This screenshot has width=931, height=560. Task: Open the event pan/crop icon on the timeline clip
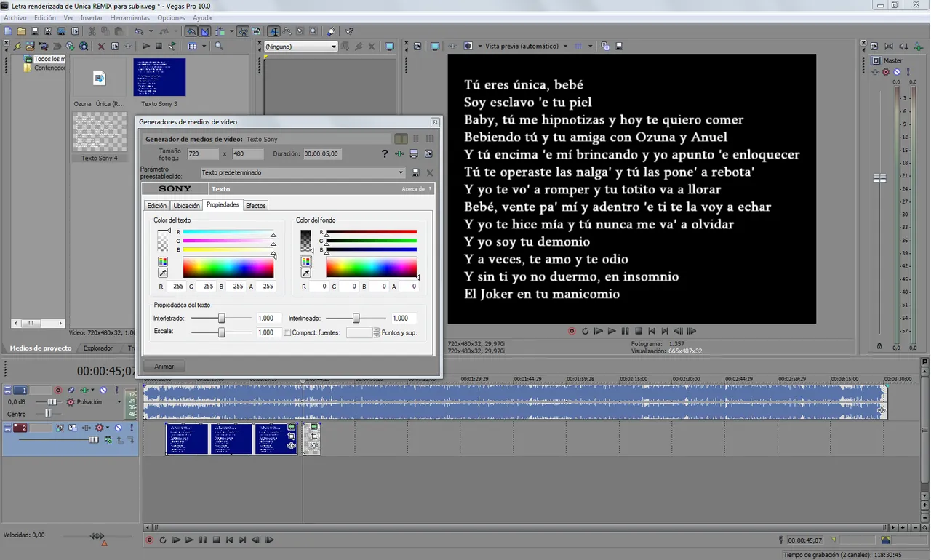click(292, 436)
